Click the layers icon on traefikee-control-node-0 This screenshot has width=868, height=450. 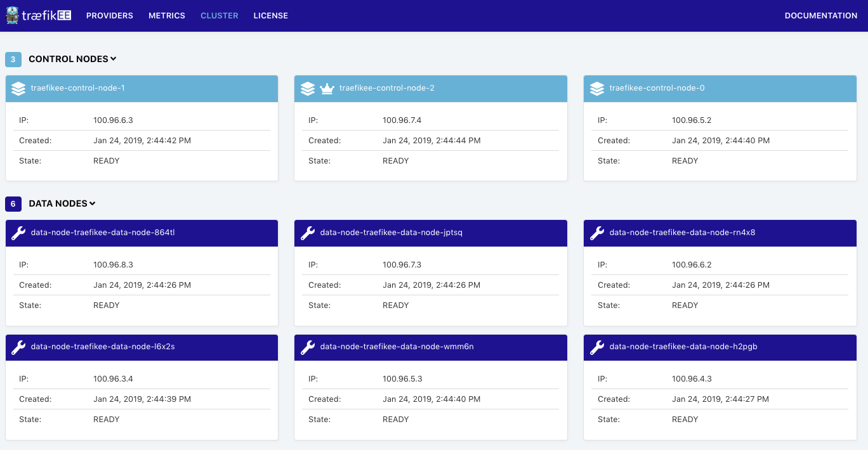pyautogui.click(x=597, y=89)
